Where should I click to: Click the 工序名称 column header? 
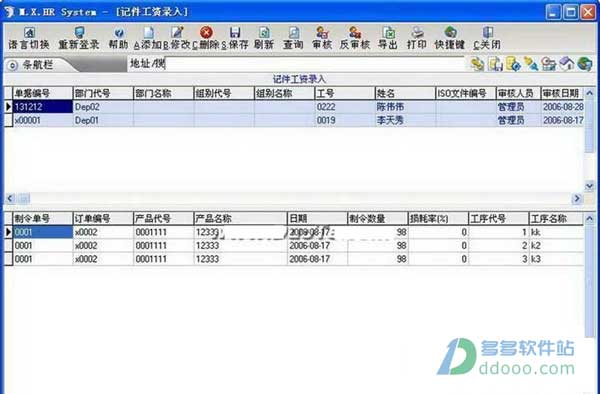(x=556, y=219)
